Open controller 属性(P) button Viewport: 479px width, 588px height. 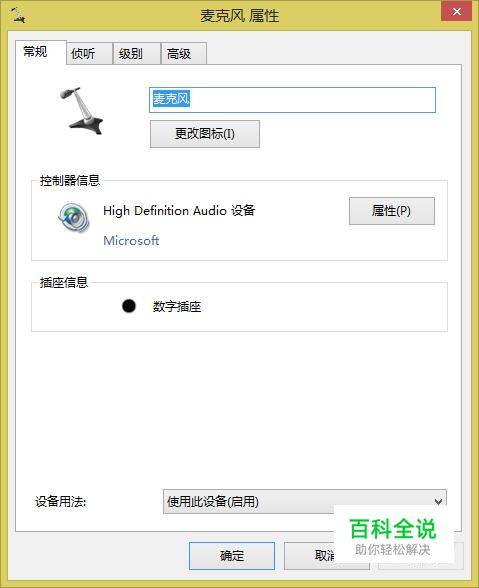click(x=392, y=211)
